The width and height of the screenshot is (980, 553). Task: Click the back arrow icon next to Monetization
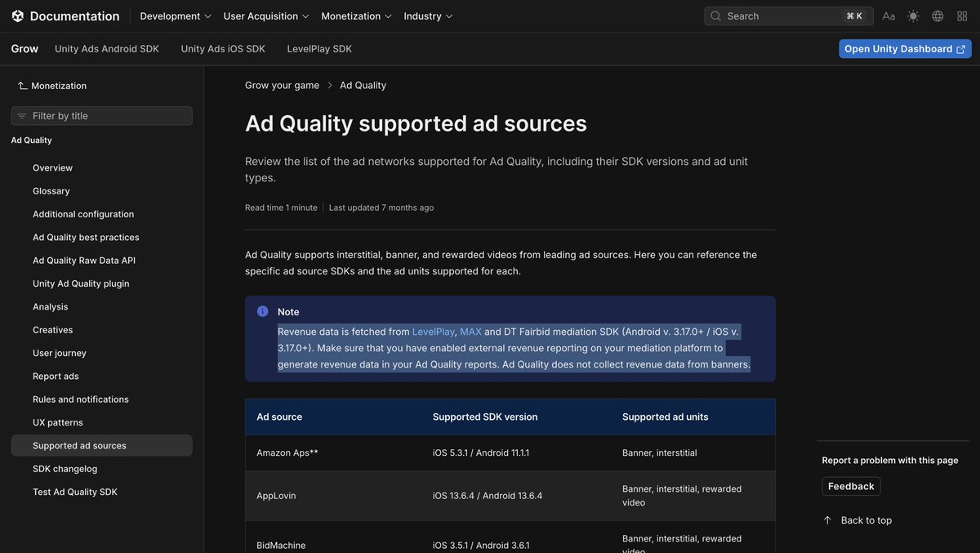pos(23,86)
